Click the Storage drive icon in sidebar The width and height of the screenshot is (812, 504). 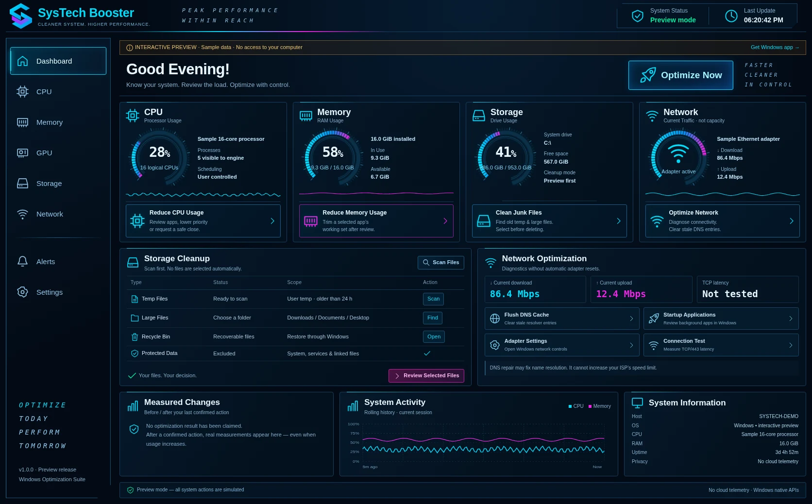click(22, 184)
